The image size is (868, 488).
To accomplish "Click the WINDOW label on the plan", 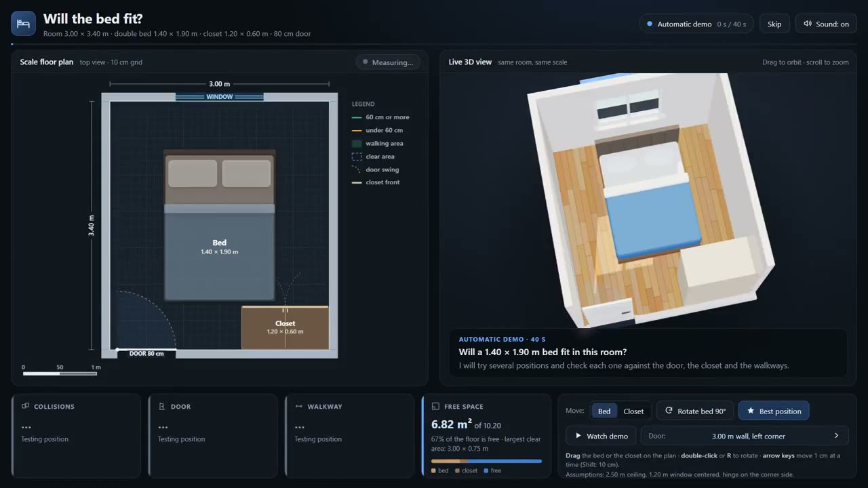I will (x=220, y=97).
